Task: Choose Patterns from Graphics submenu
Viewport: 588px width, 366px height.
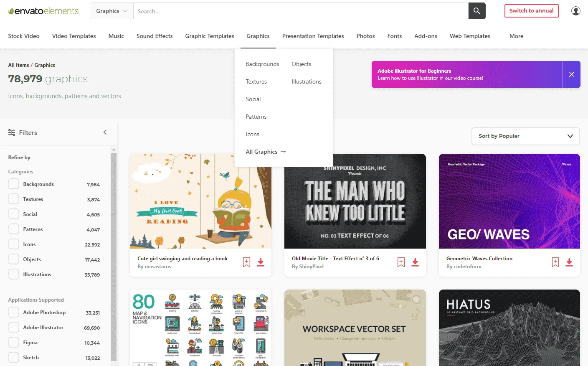Action: (256, 117)
